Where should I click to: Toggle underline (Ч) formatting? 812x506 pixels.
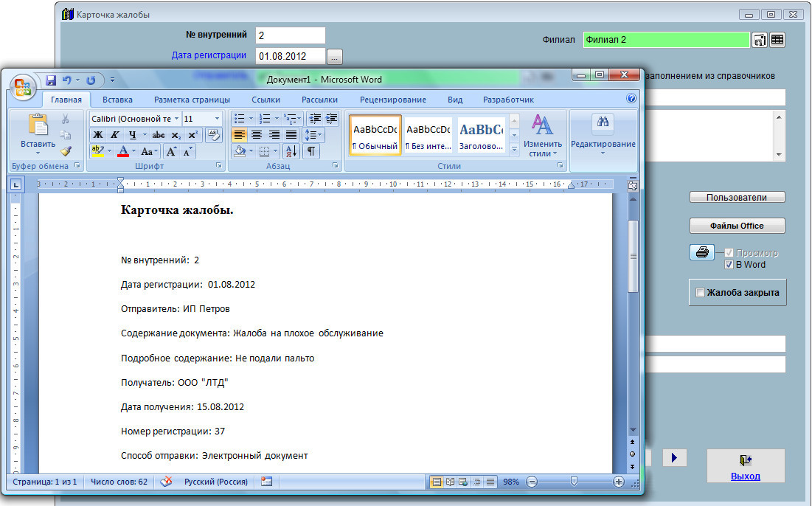[x=133, y=135]
